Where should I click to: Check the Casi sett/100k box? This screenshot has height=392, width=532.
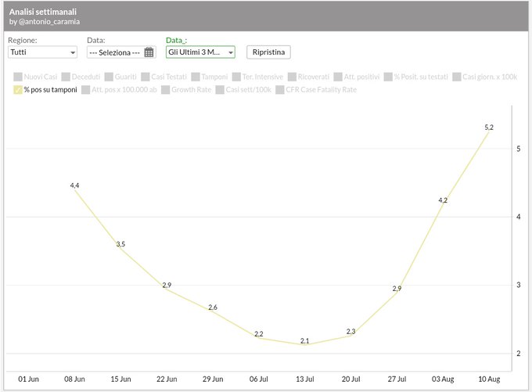point(220,90)
